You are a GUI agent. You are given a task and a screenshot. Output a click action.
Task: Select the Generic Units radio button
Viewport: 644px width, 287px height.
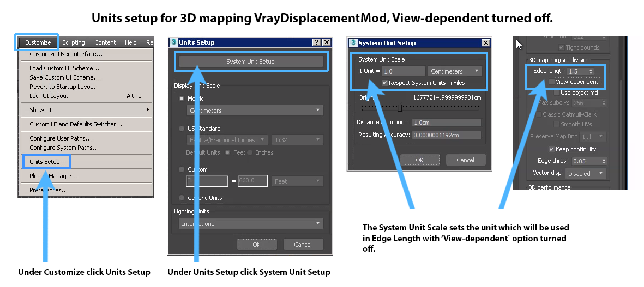coord(182,198)
